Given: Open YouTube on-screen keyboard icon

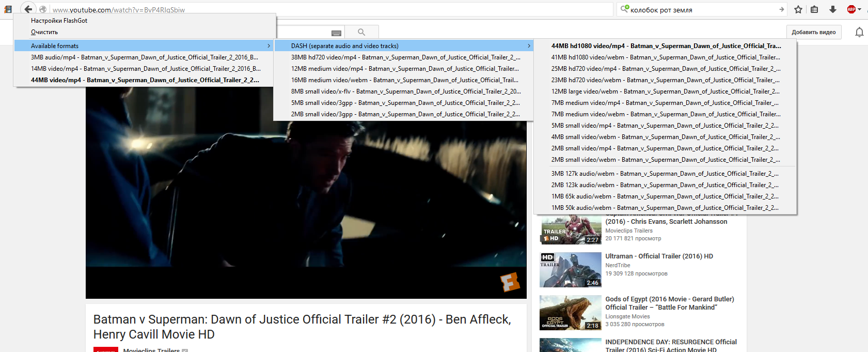Looking at the screenshot, I should tap(336, 33).
